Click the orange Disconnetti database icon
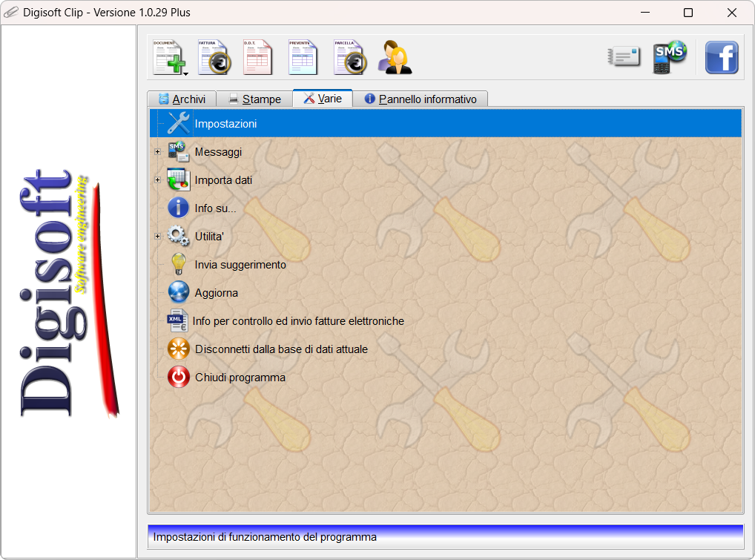The height and width of the screenshot is (560, 755). [179, 349]
